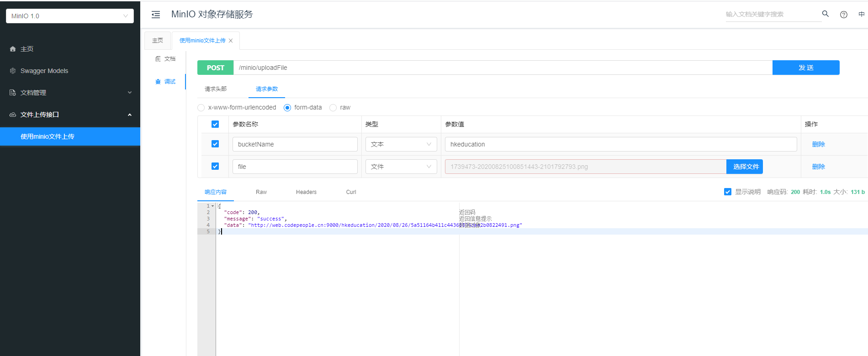
Task: Switch language with the 中 icon
Action: pyautogui.click(x=862, y=14)
